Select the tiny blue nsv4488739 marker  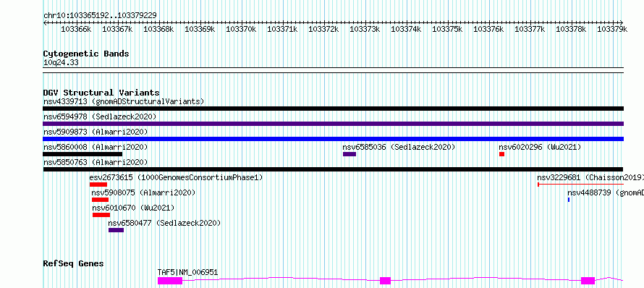(569, 200)
